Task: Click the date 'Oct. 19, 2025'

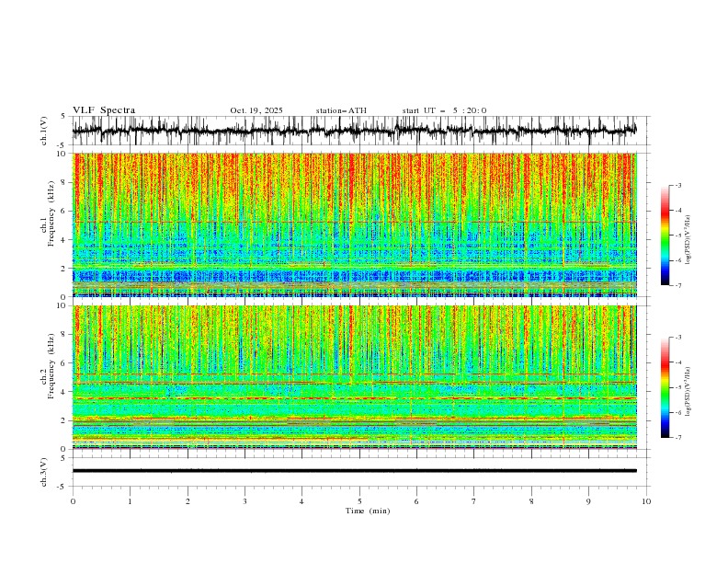Action: 256,110
